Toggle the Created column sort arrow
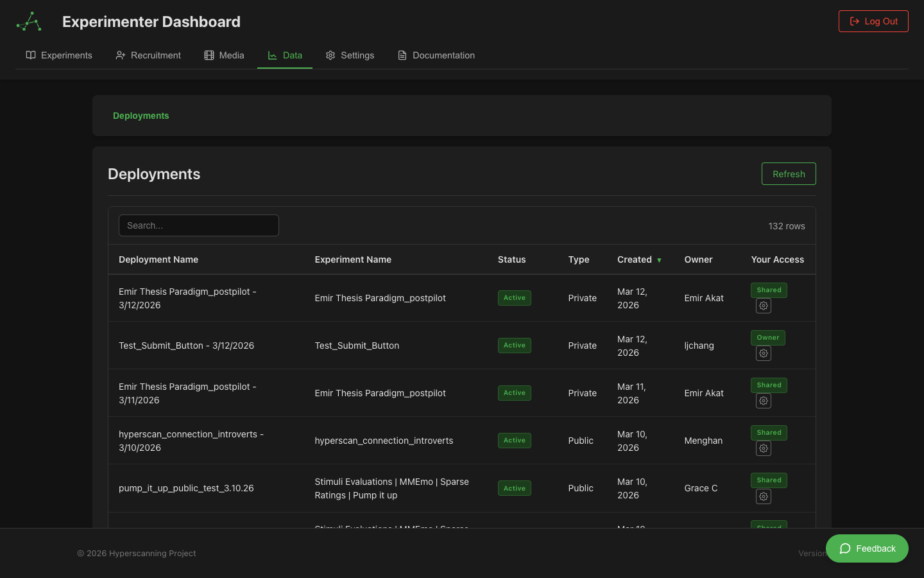924x578 pixels. (660, 260)
